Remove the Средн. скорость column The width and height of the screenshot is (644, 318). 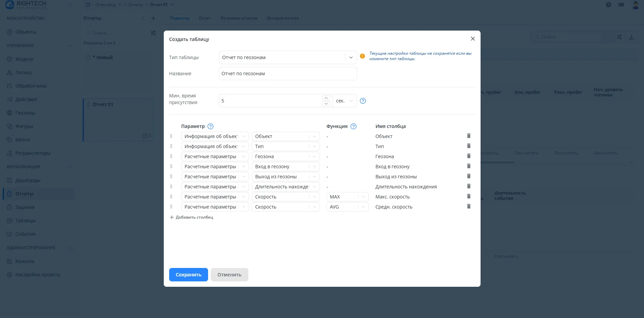click(x=468, y=207)
